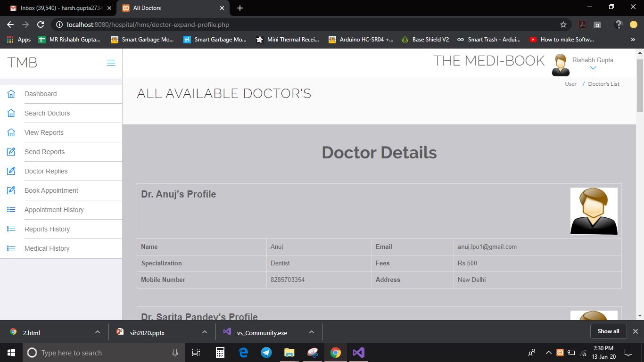This screenshot has width=644, height=362.
Task: Click the Send Reports edit icon
Action: pyautogui.click(x=11, y=152)
